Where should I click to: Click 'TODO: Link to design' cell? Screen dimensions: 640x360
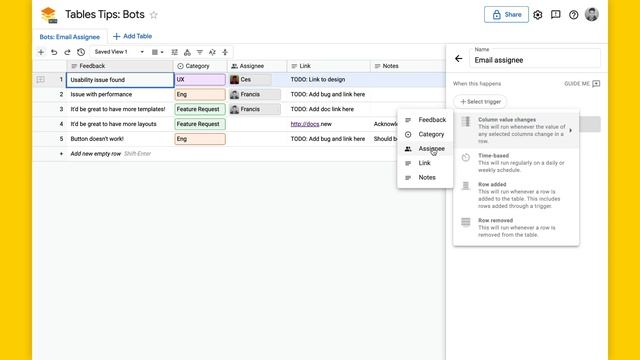tap(329, 80)
